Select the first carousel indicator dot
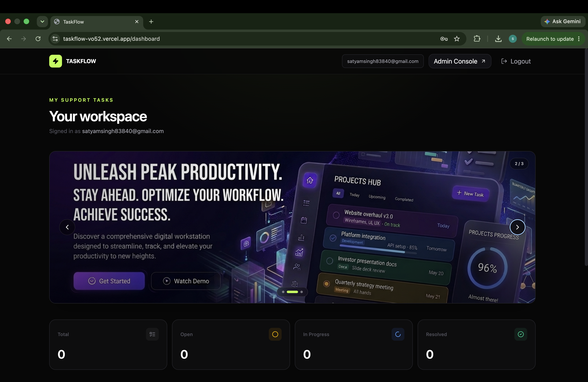The width and height of the screenshot is (588, 382). click(x=283, y=292)
